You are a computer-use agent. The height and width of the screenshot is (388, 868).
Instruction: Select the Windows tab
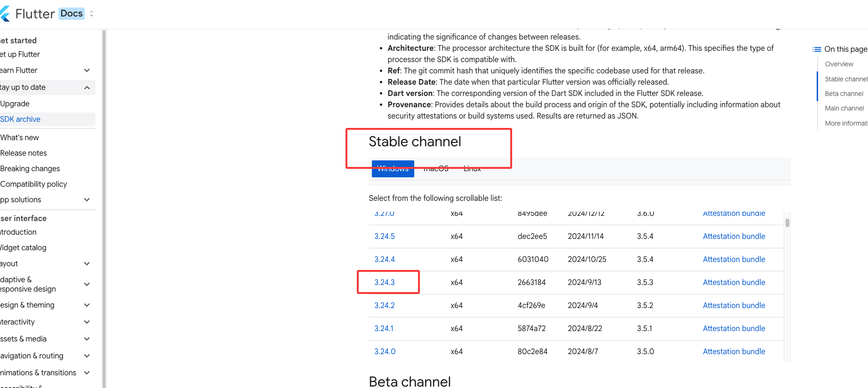pos(393,169)
